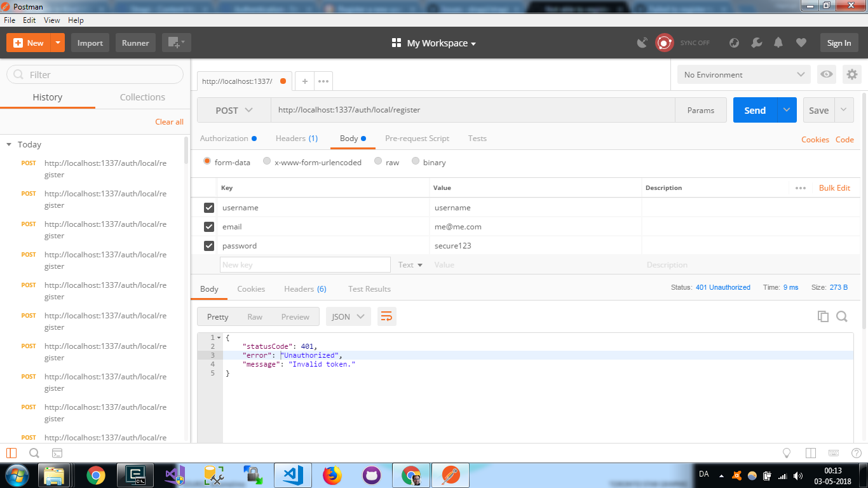Click the Import button

pos(90,43)
